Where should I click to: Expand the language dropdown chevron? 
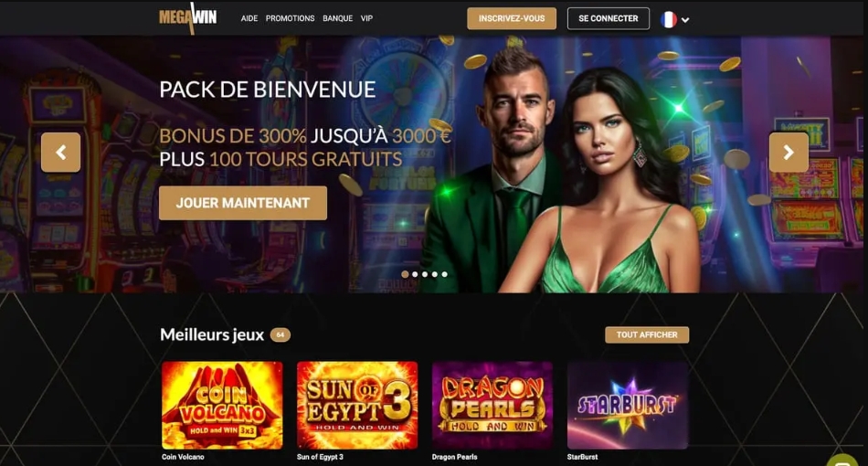click(685, 20)
